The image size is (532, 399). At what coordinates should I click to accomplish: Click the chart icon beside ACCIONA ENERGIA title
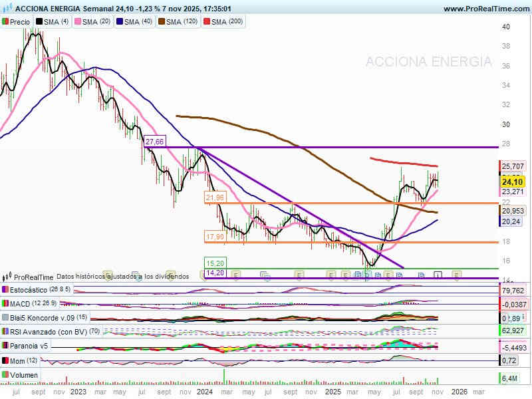point(6,9)
